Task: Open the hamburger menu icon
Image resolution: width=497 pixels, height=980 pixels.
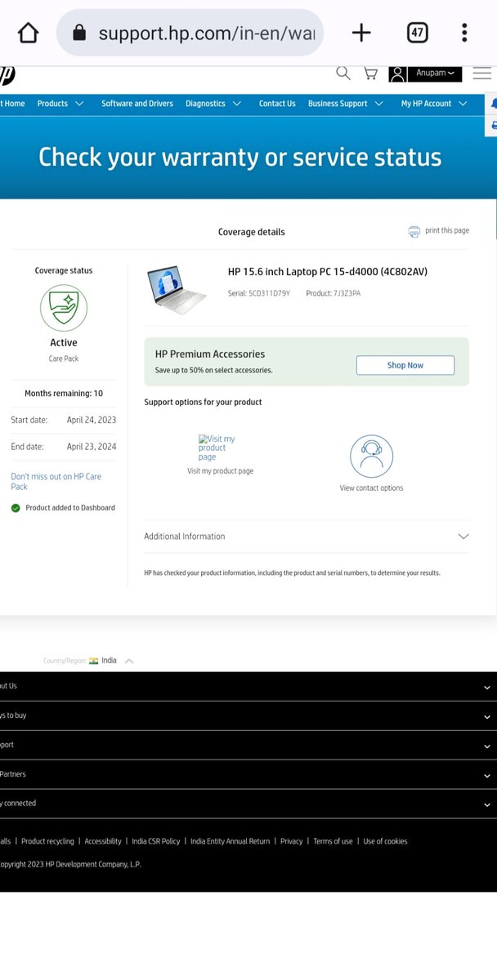Action: tap(482, 73)
